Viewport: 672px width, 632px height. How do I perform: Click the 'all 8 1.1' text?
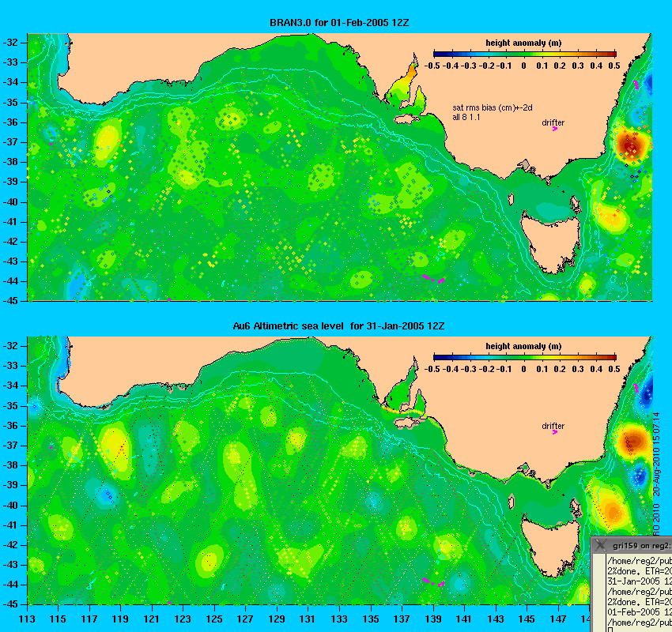tap(466, 117)
